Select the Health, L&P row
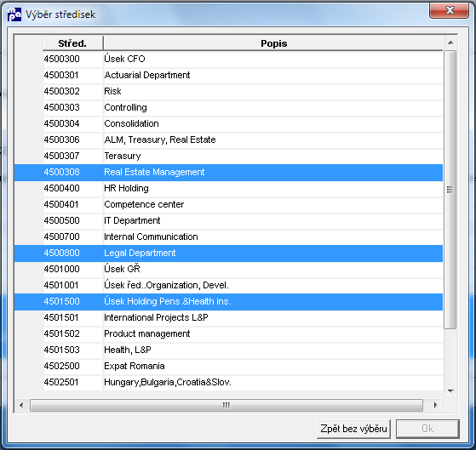Image resolution: width=476 pixels, height=450 pixels. point(228,350)
